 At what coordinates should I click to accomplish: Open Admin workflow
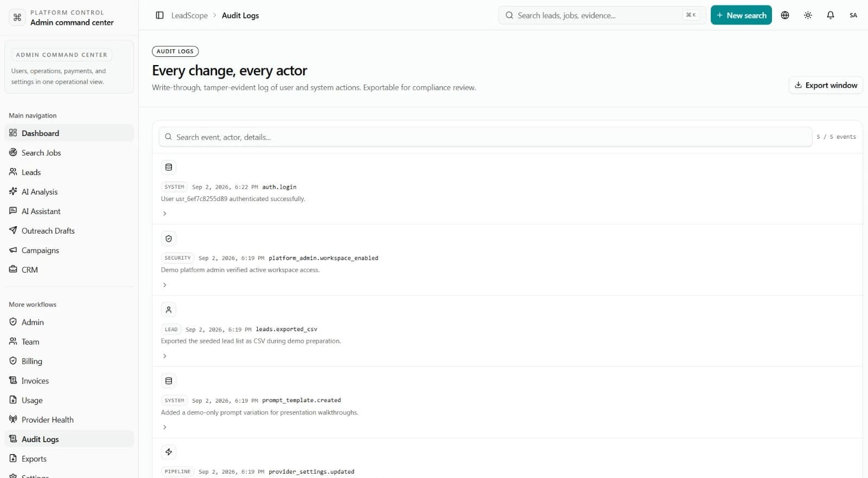click(69, 322)
